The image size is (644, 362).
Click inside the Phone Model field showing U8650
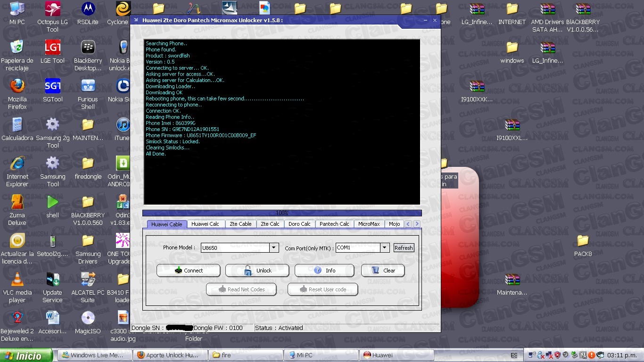235,248
